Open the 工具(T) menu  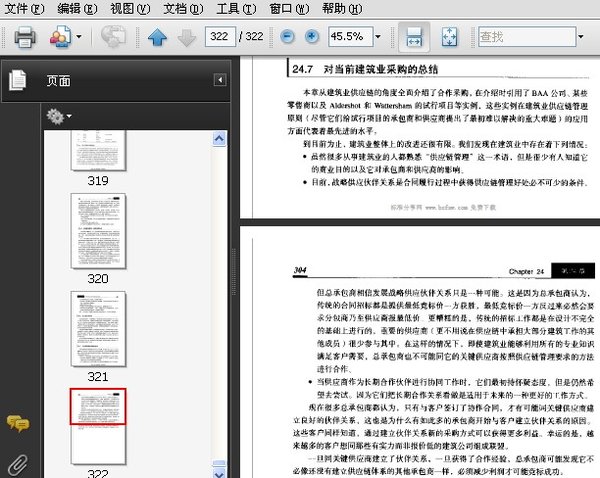coord(236,8)
